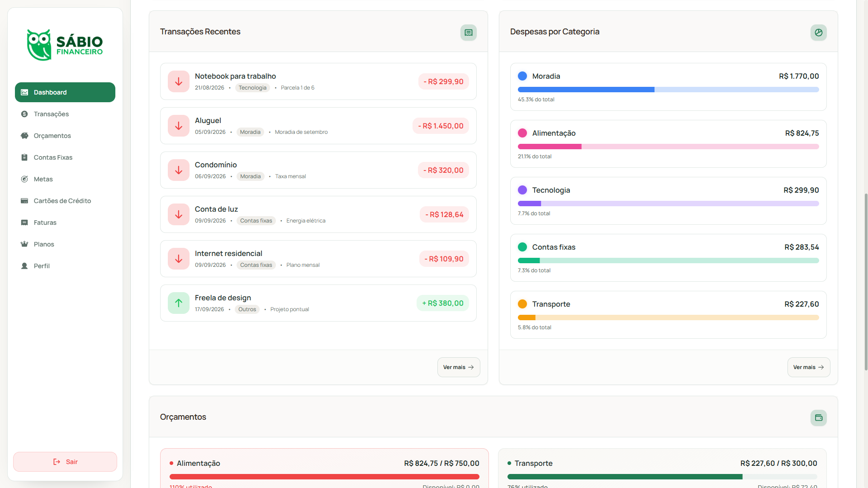Click the Orçamentos wallet icon

coord(819,418)
